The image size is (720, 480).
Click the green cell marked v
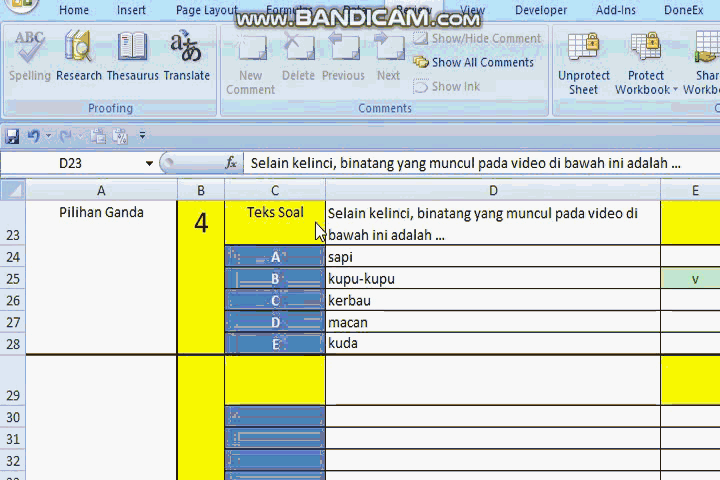[691, 279]
